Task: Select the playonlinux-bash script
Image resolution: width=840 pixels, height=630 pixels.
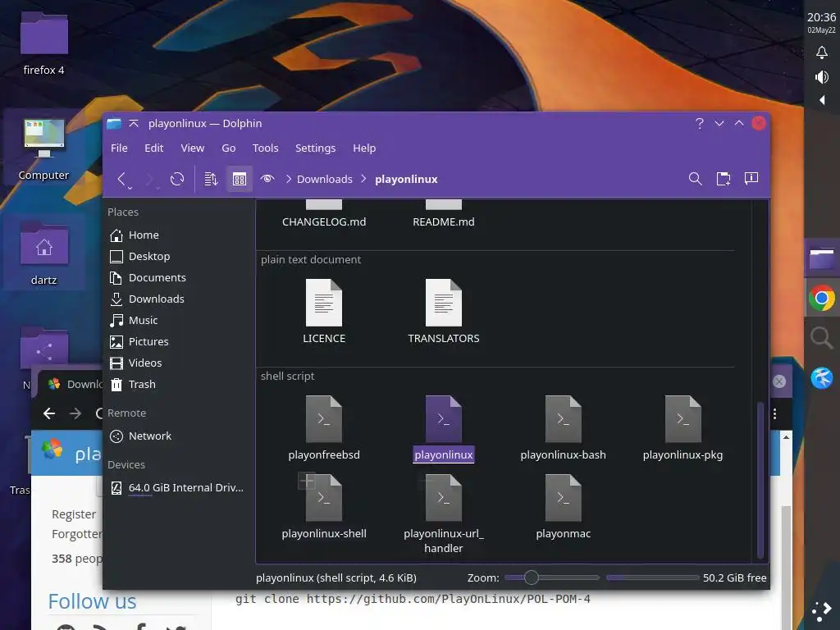Action: pos(563,428)
